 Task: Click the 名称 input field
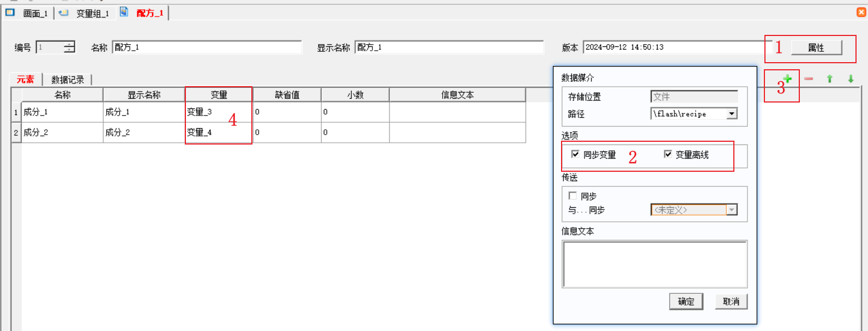coord(207,47)
